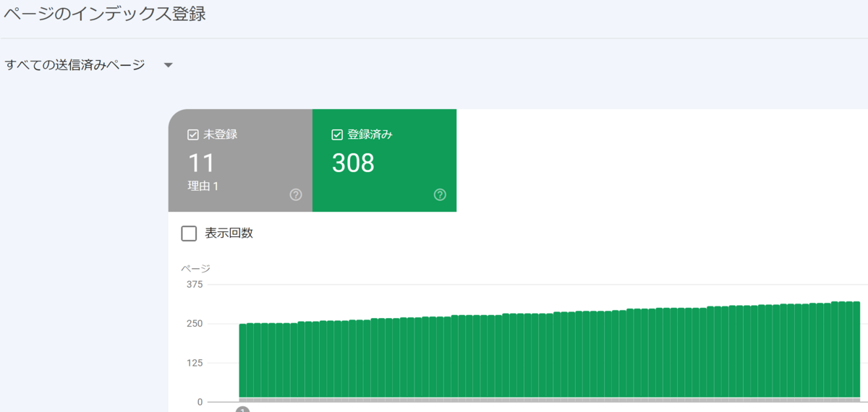The height and width of the screenshot is (412, 868).
Task: Click the 理由 1 text
Action: pyautogui.click(x=203, y=186)
